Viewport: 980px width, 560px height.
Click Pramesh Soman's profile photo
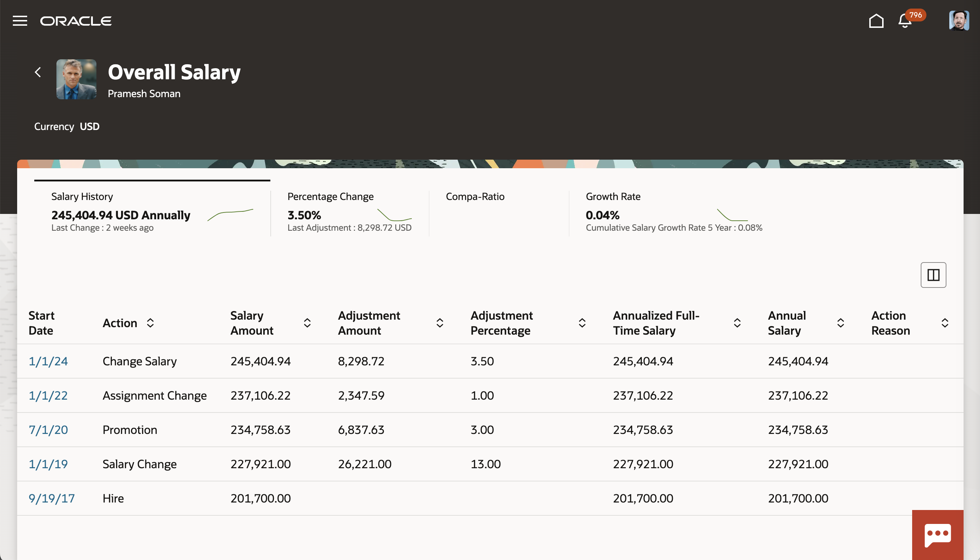tap(76, 79)
